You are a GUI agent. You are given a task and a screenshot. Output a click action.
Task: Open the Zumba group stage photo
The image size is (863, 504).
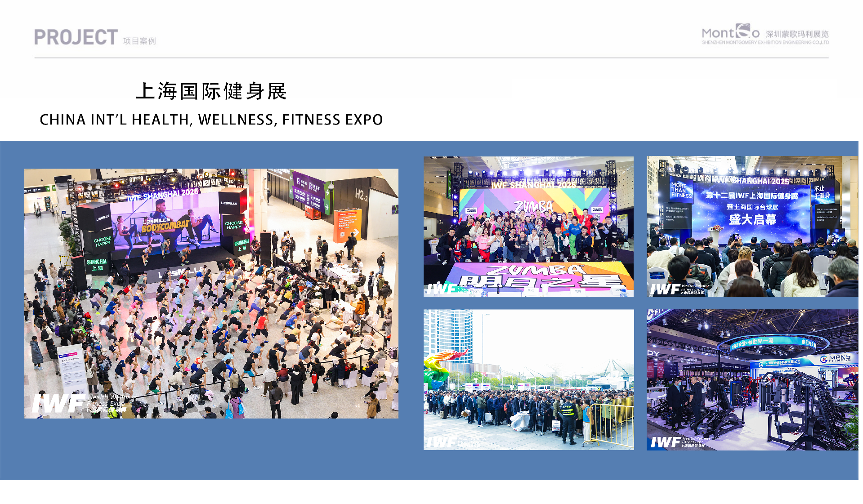tap(528, 227)
